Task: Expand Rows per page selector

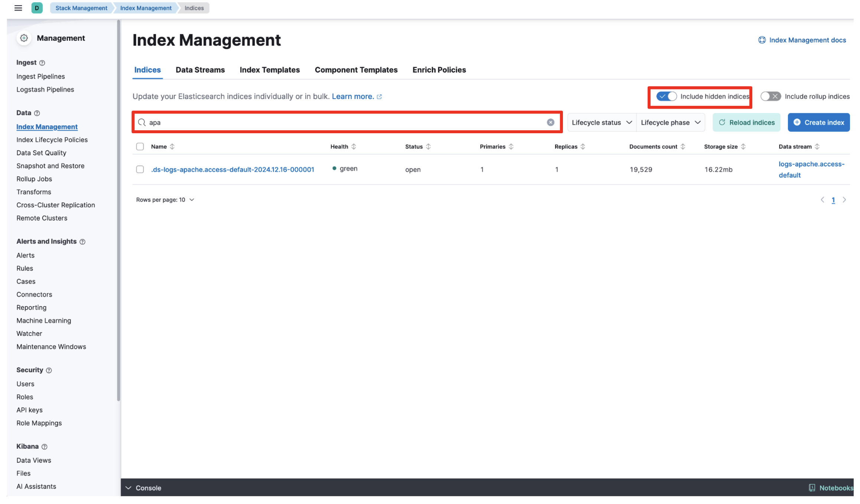Action: point(165,200)
